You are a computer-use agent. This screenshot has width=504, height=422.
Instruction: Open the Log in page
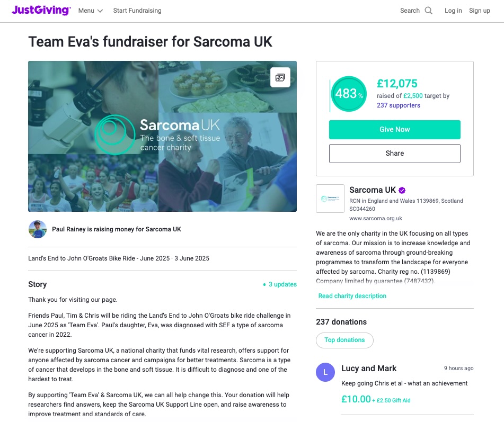453,10
